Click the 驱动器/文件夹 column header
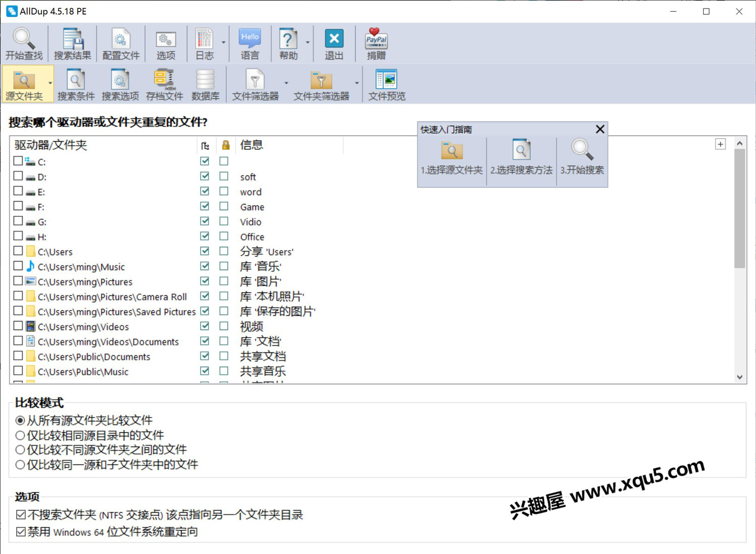 (x=103, y=145)
